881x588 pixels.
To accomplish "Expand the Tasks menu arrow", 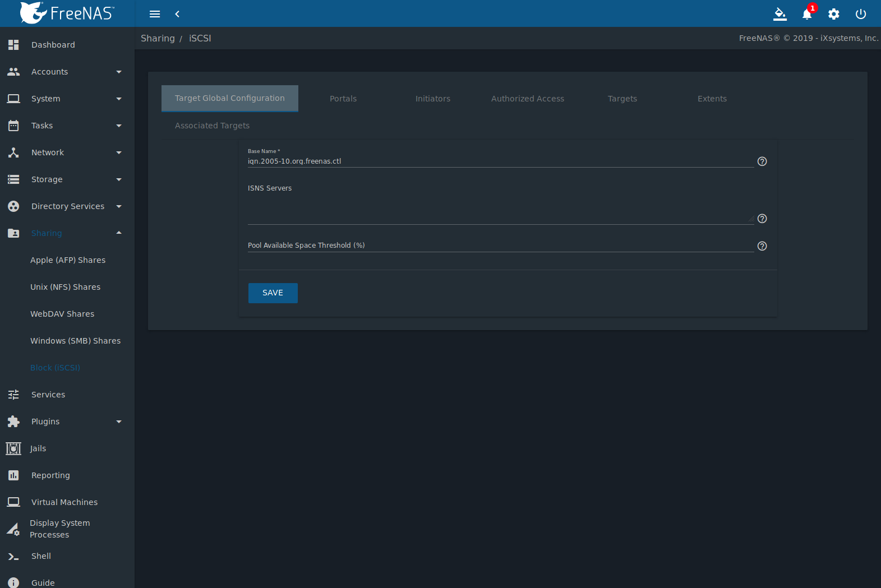I will (x=119, y=126).
